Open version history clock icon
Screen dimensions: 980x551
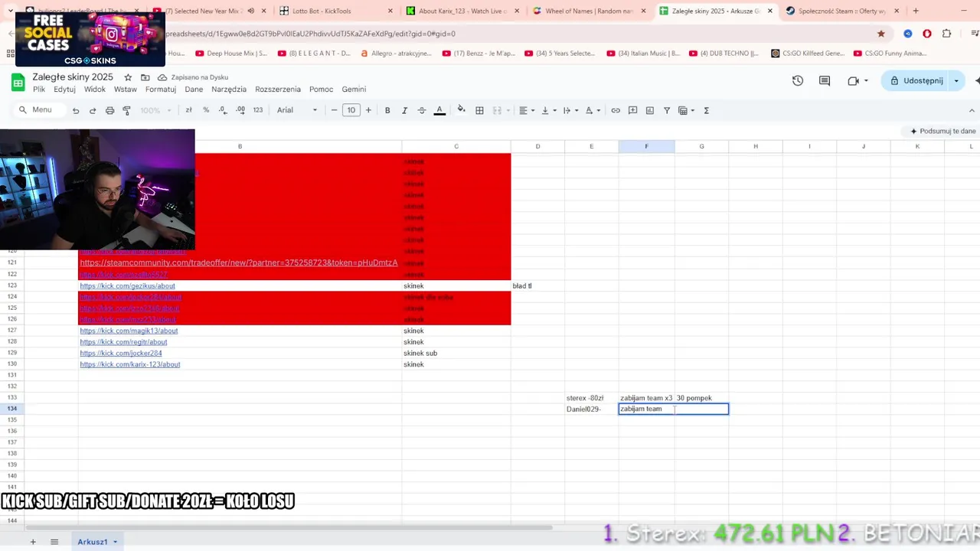click(x=798, y=80)
